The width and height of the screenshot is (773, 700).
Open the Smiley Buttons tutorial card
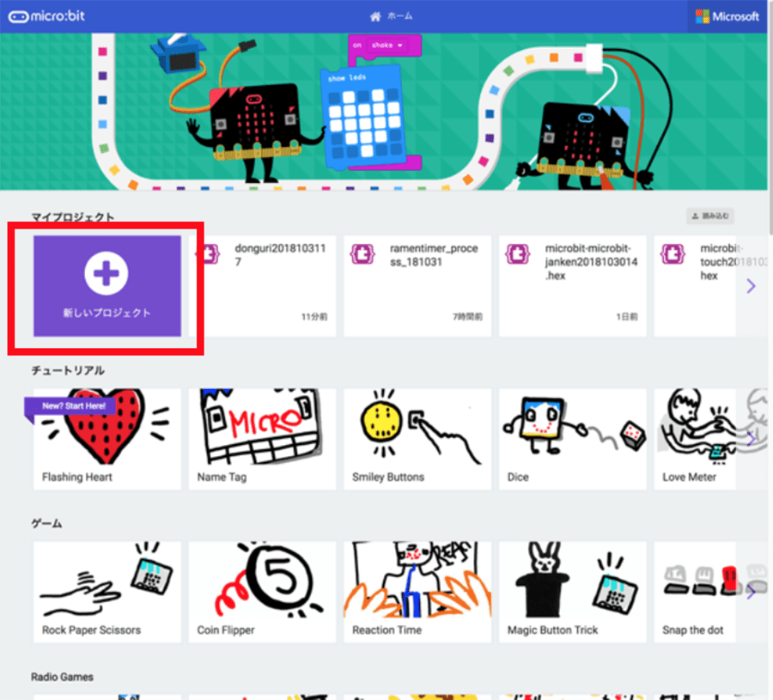(x=417, y=439)
